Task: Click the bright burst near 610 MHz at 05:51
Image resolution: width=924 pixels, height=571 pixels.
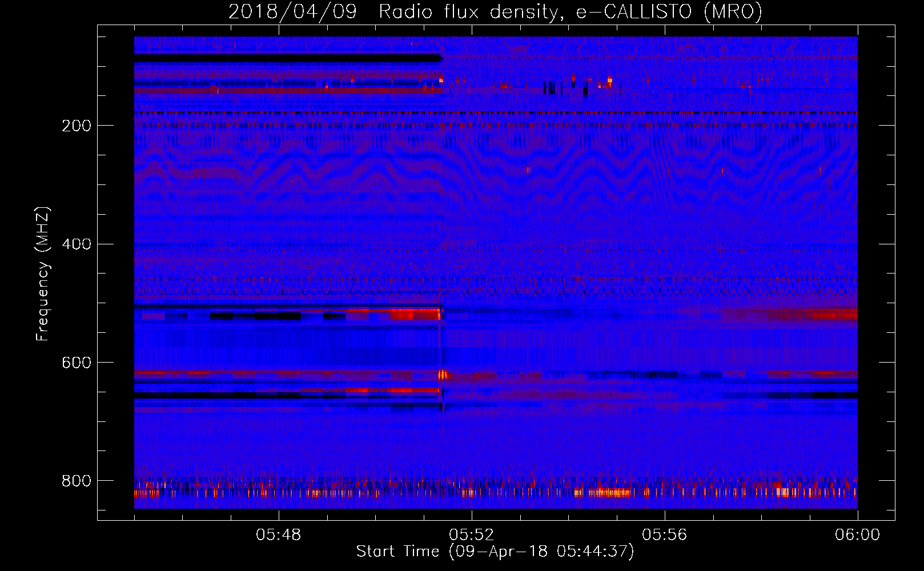Action: click(443, 375)
